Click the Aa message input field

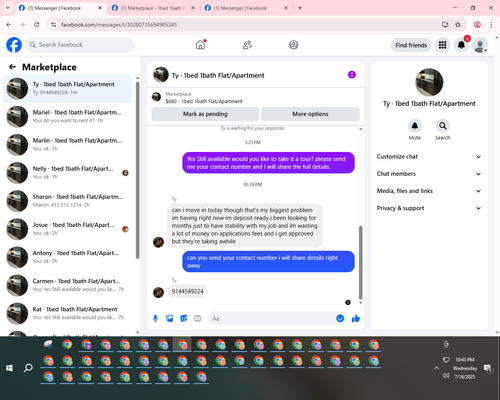coord(272,319)
